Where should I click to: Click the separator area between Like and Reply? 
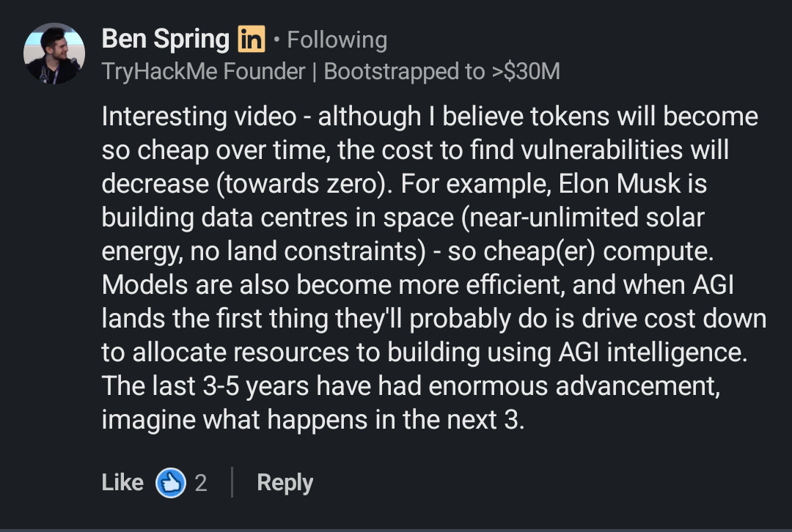click(233, 482)
